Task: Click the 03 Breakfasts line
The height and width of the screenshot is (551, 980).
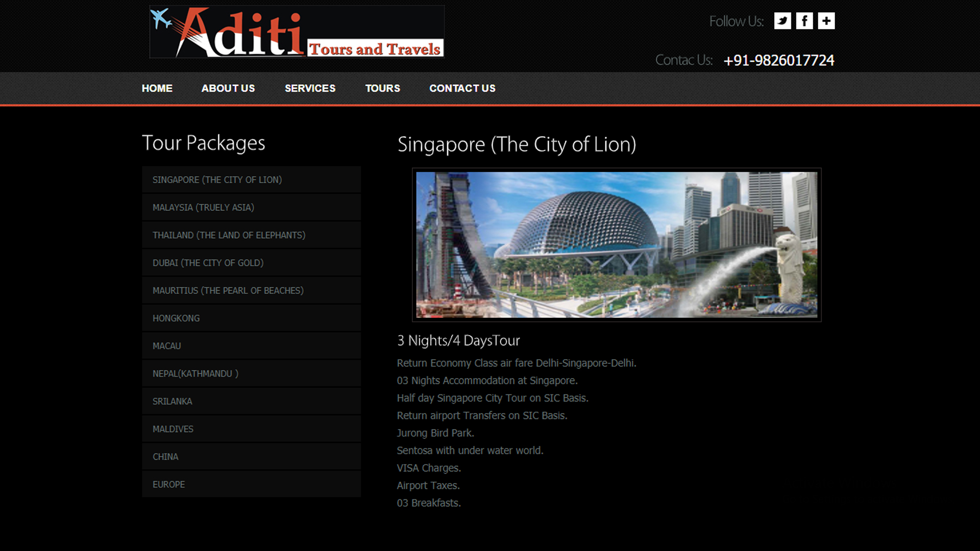Action: click(429, 503)
